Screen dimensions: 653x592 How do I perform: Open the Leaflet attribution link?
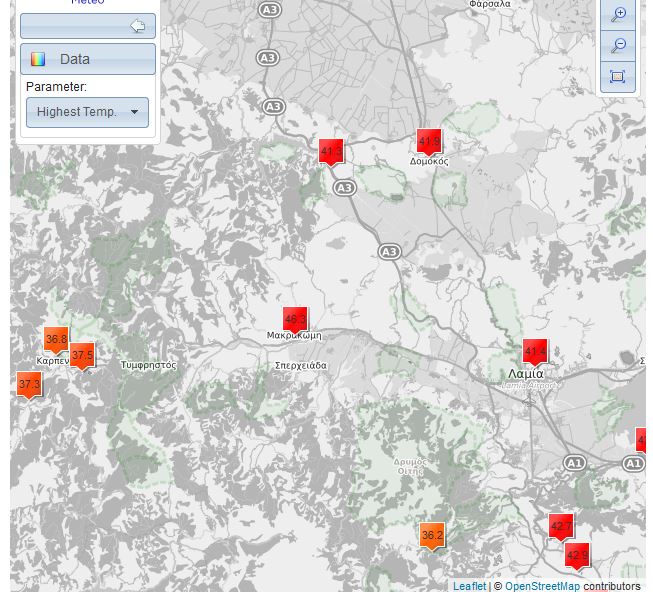[x=469, y=586]
